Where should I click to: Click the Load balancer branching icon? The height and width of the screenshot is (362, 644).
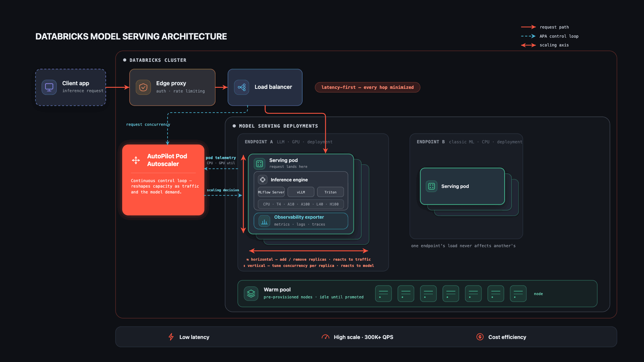[x=241, y=87]
